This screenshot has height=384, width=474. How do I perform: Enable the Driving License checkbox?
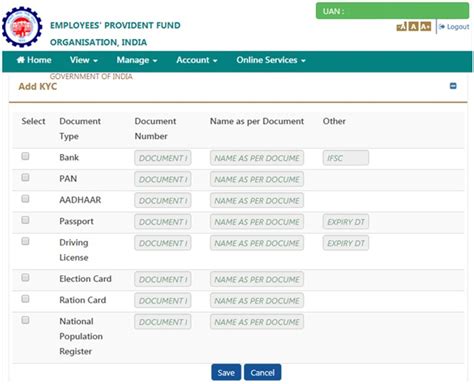pos(25,241)
